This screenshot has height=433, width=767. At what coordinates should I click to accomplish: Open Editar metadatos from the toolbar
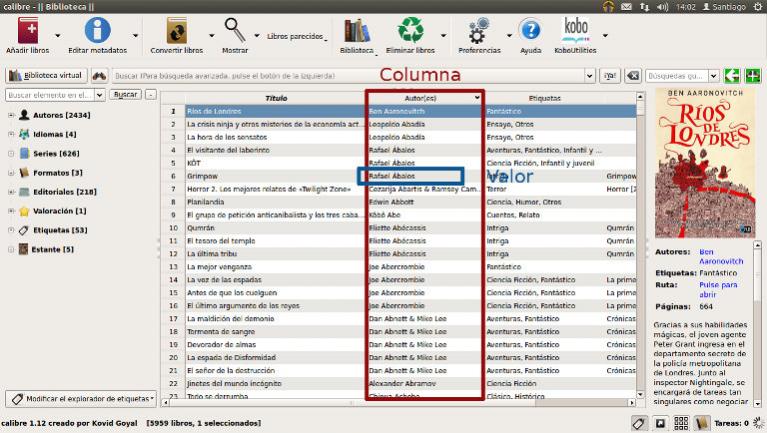coord(96,31)
